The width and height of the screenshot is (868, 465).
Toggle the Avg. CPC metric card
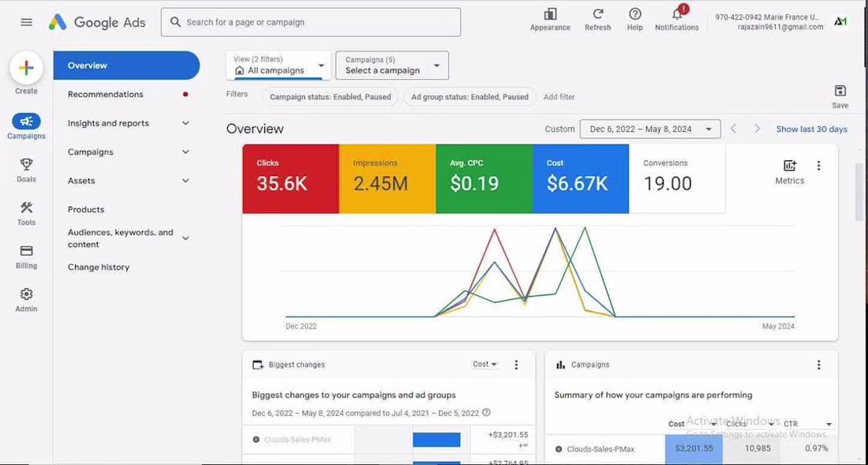click(x=484, y=178)
